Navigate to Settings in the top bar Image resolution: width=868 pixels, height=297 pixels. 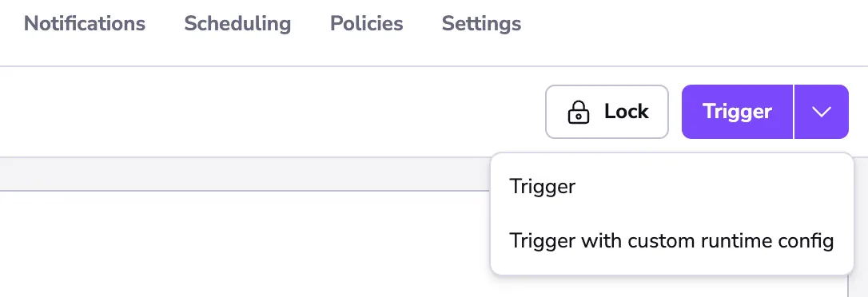pos(481,23)
